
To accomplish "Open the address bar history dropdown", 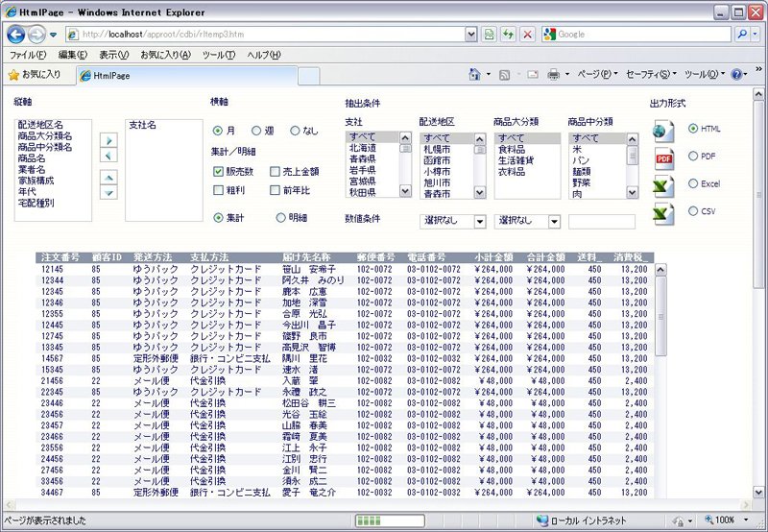I will coord(471,35).
